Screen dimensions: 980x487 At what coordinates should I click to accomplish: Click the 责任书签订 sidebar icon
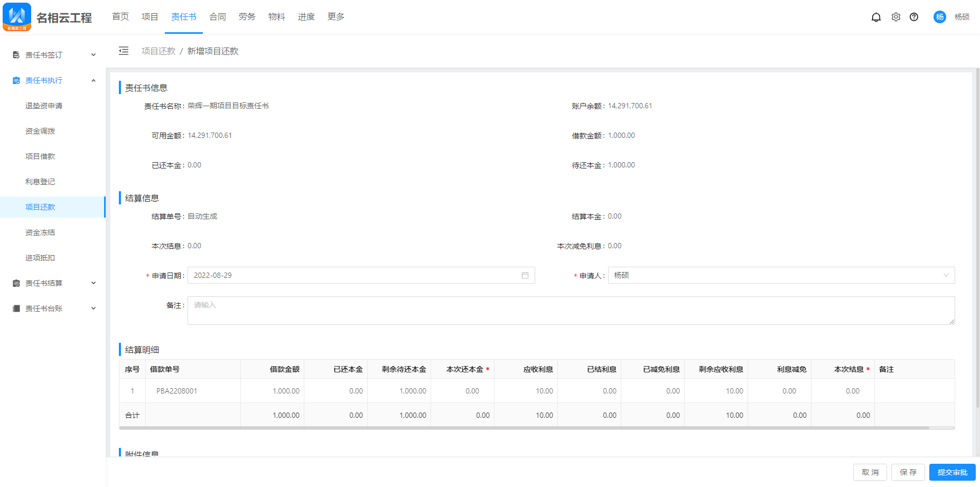click(16, 55)
